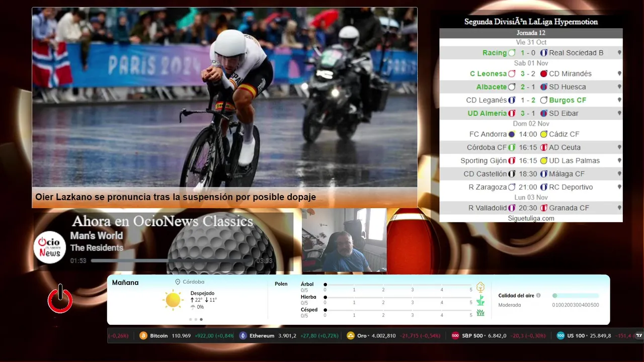
Task: Click the song progress bar for Man's World
Action: tap(172, 261)
